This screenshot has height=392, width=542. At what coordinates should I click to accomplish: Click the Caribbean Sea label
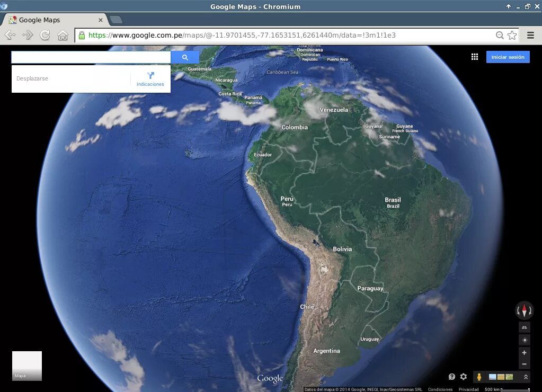coord(282,72)
